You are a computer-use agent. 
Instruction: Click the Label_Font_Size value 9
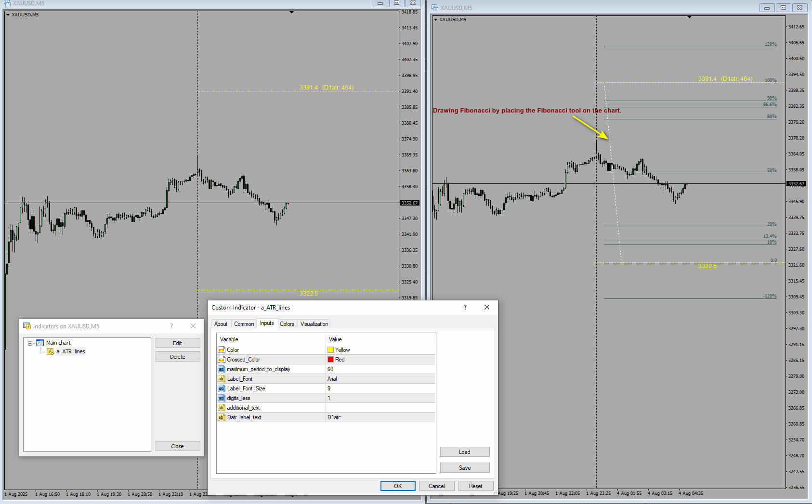380,388
